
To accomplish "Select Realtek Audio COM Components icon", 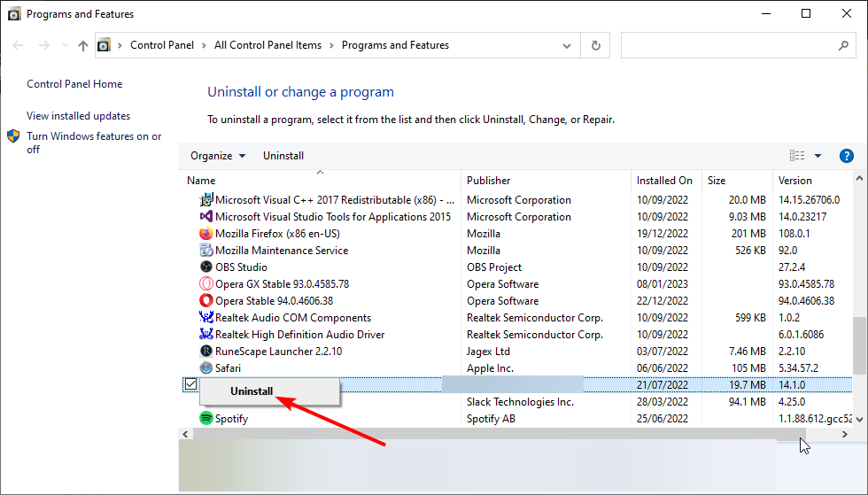I will click(x=205, y=317).
